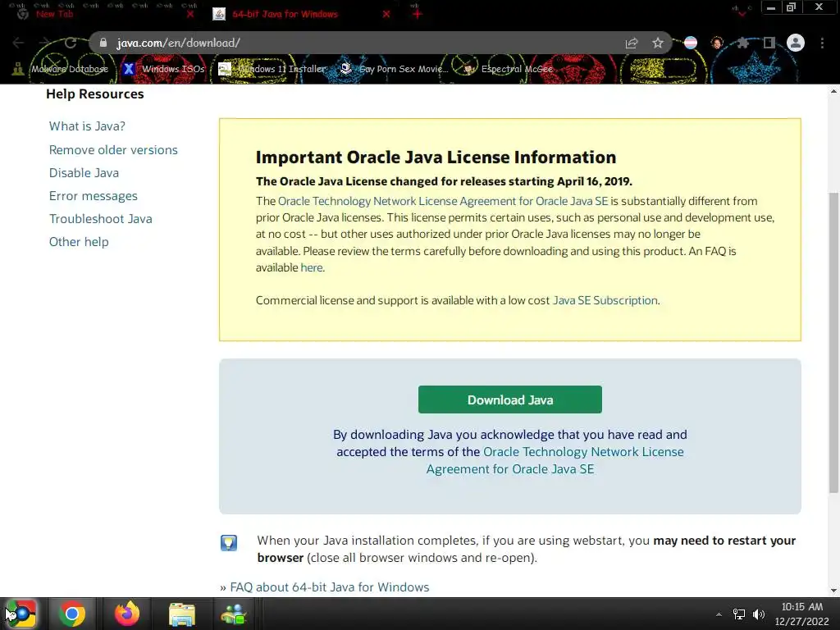Open the Windows 11 Installer bookmark
Viewport: 840px width, 630px height.
pos(272,69)
